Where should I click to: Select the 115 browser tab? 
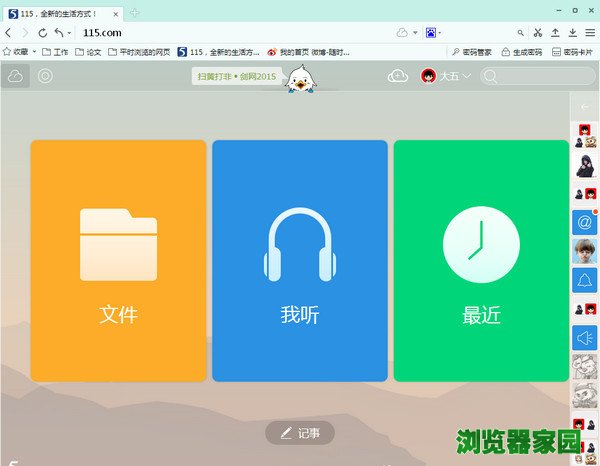[x=60, y=13]
